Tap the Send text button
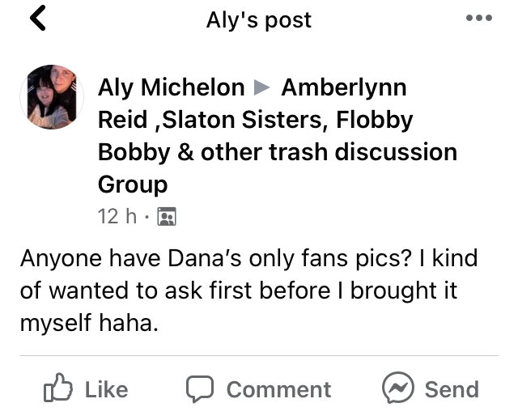This screenshot has height=420, width=518. click(452, 389)
